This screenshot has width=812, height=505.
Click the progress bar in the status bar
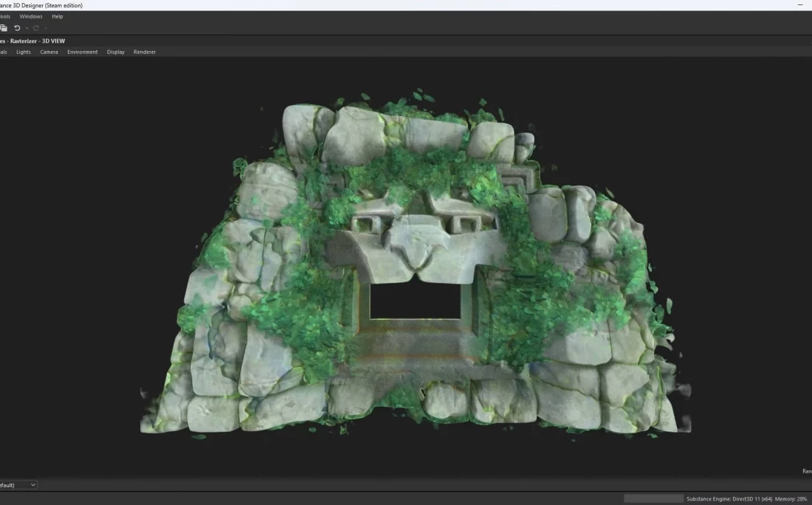[653, 499]
